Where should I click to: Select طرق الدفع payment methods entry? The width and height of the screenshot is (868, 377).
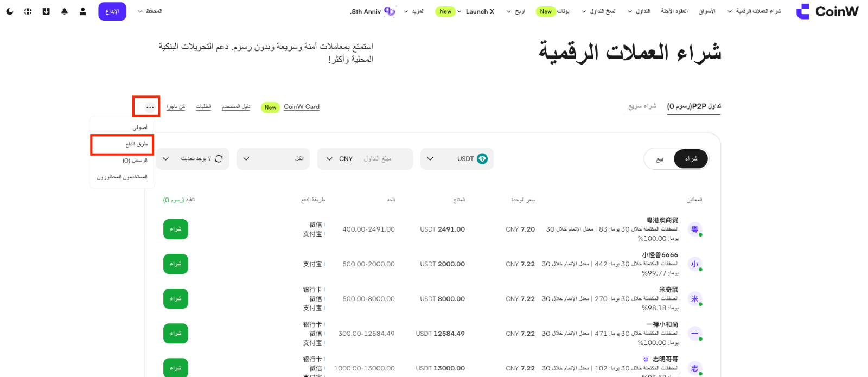pos(122,144)
